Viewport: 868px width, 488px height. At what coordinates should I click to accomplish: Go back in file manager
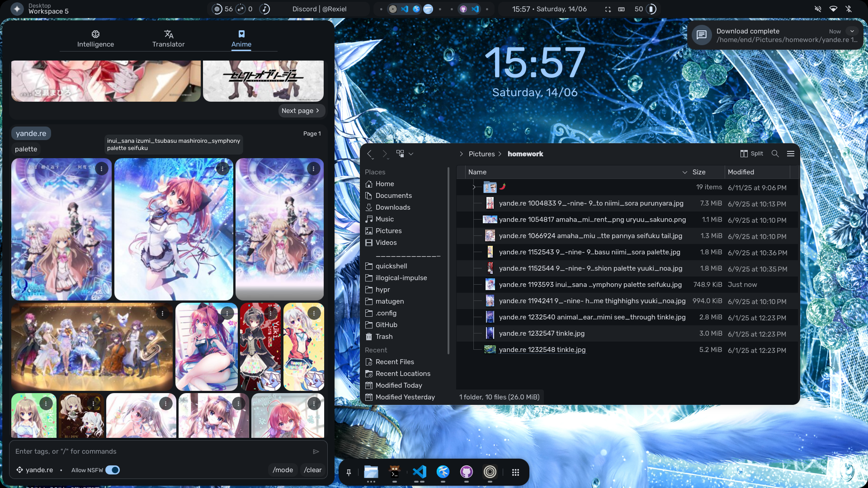[370, 154]
